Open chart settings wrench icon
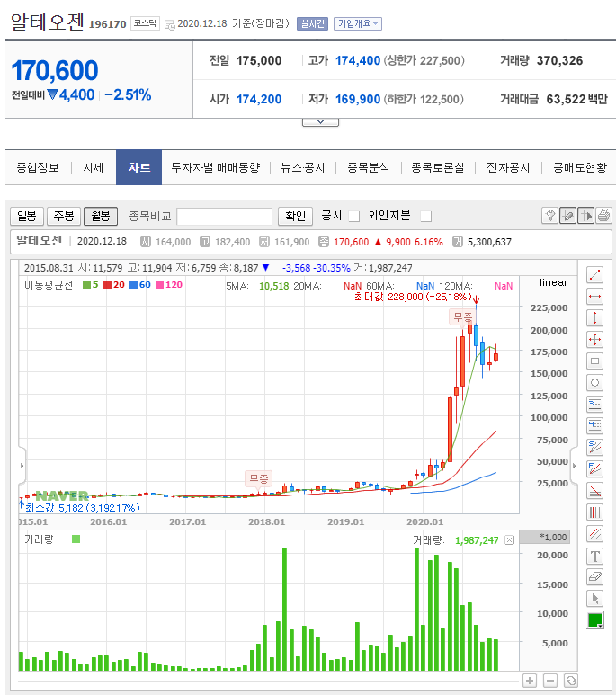The height and width of the screenshot is (695, 616). 550,216
